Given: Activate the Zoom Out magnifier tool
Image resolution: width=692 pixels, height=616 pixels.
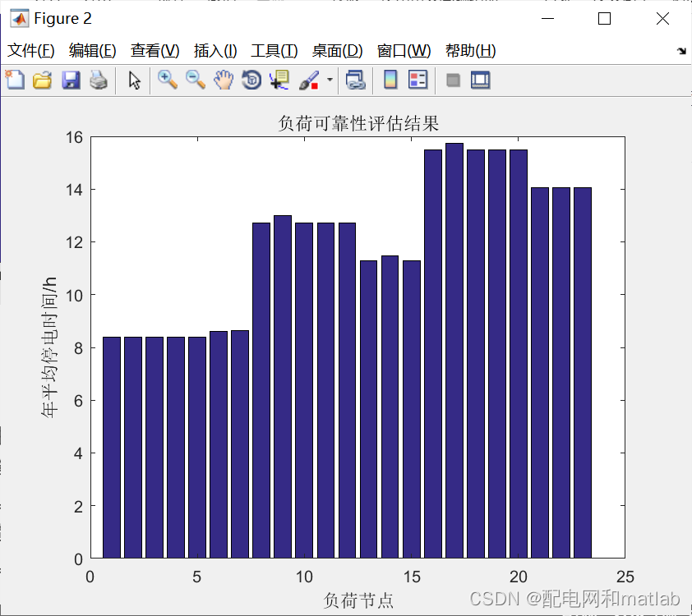Looking at the screenshot, I should coord(196,80).
